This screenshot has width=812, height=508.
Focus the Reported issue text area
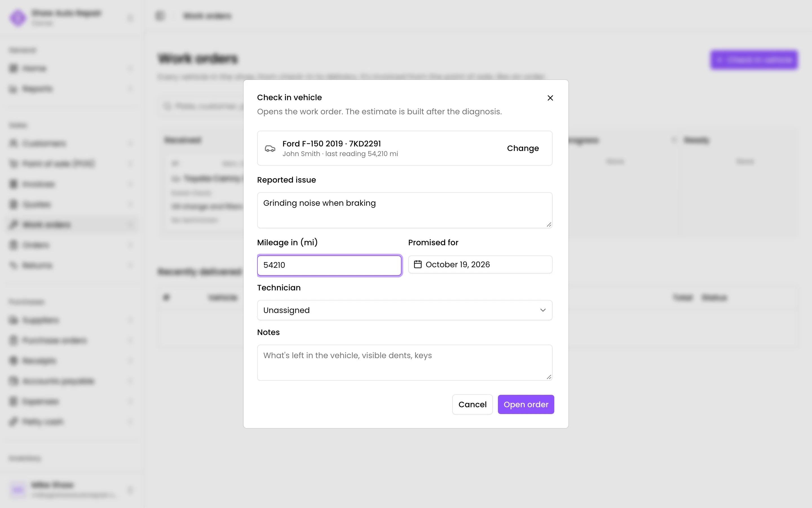coord(405,210)
